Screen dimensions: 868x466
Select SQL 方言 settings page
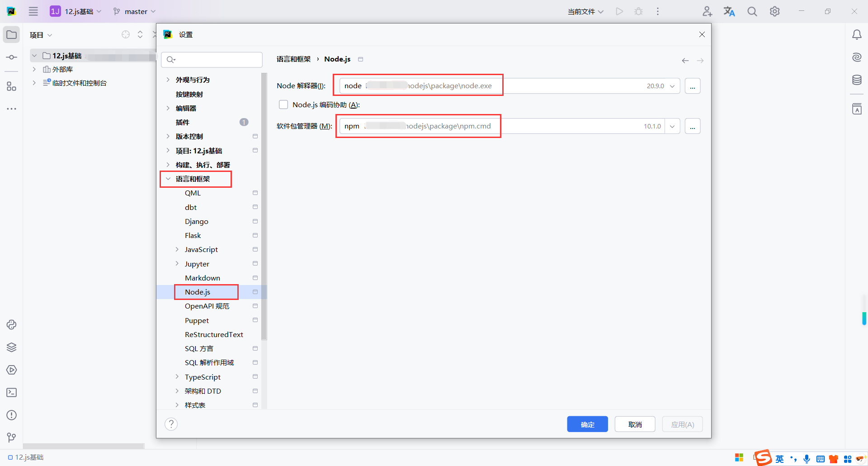click(199, 348)
